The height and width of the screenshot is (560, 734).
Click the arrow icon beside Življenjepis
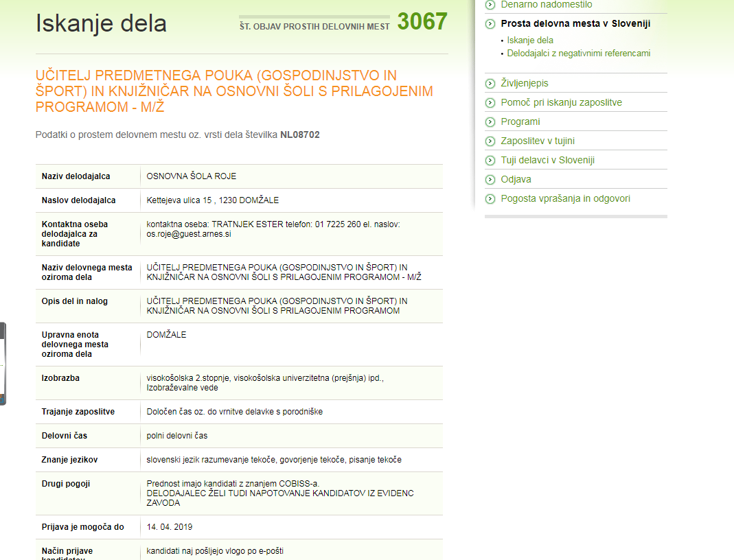pyautogui.click(x=490, y=84)
